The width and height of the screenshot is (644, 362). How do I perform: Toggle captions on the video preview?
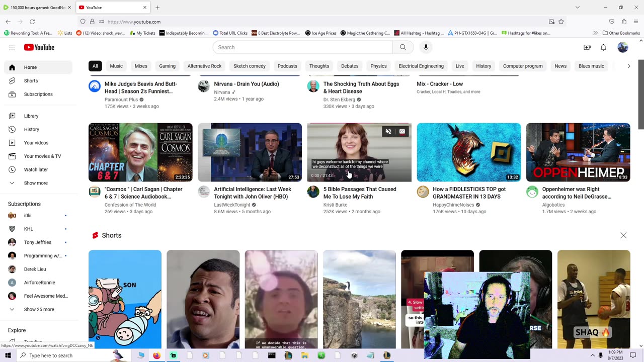[x=402, y=132]
